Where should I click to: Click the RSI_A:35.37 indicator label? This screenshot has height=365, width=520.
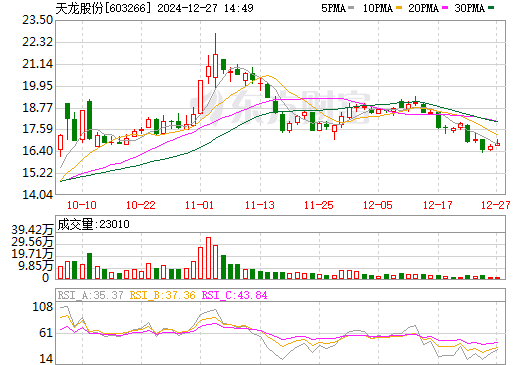[x=91, y=295]
